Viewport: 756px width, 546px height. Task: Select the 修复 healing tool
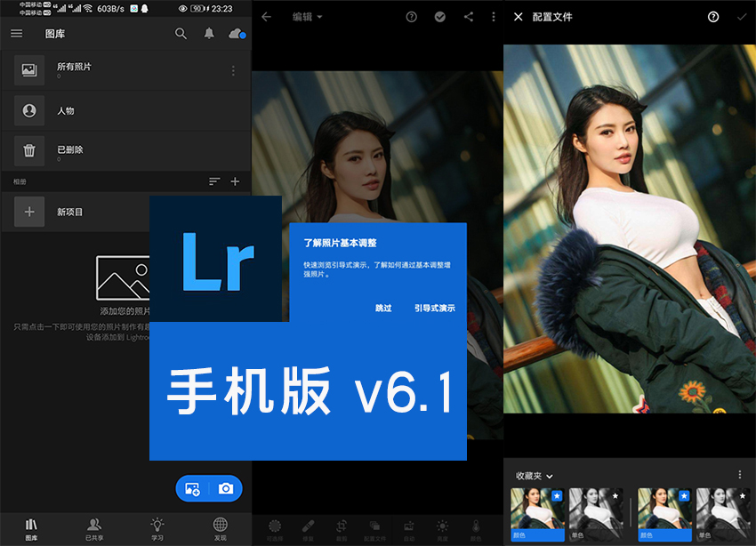click(x=308, y=530)
